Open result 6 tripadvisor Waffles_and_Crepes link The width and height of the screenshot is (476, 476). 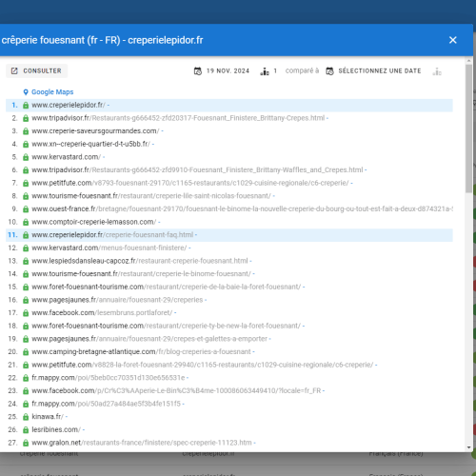[197, 170]
